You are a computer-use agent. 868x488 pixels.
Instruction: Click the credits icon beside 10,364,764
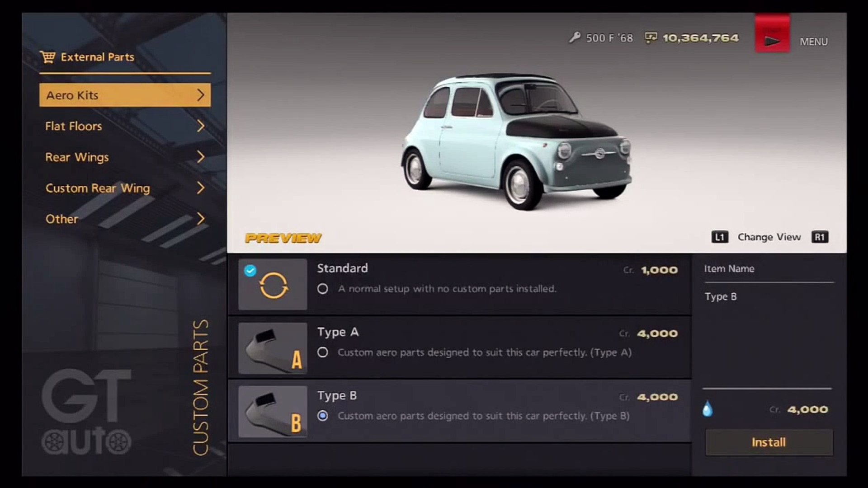651,38
